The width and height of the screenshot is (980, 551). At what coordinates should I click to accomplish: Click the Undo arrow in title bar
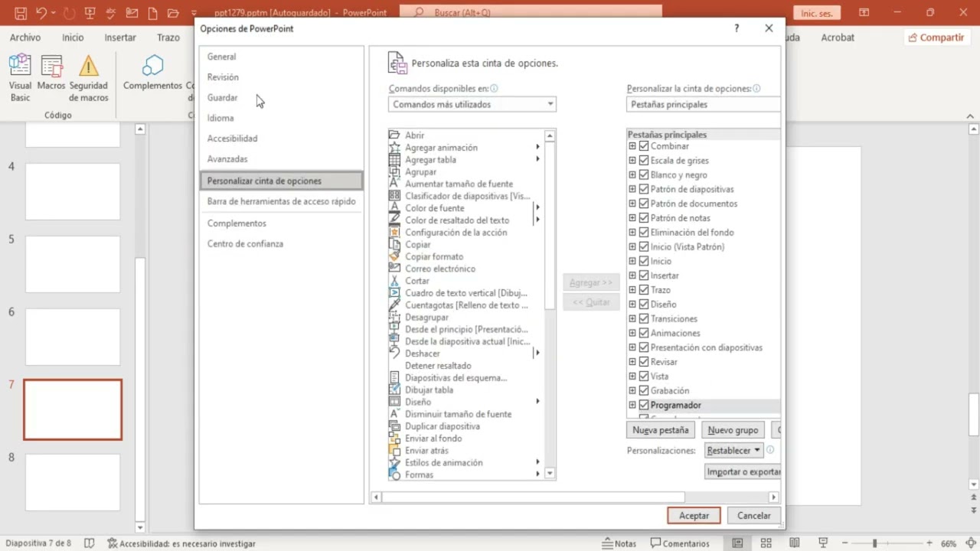pyautogui.click(x=41, y=13)
